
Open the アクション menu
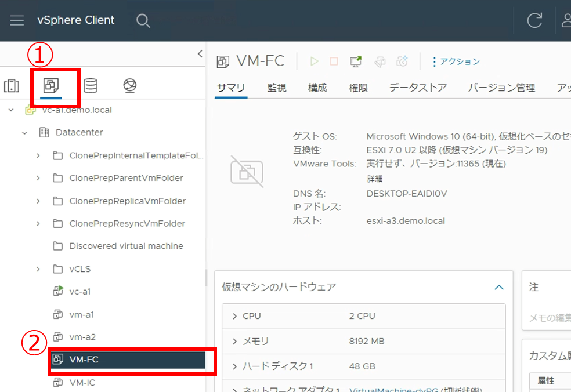456,61
